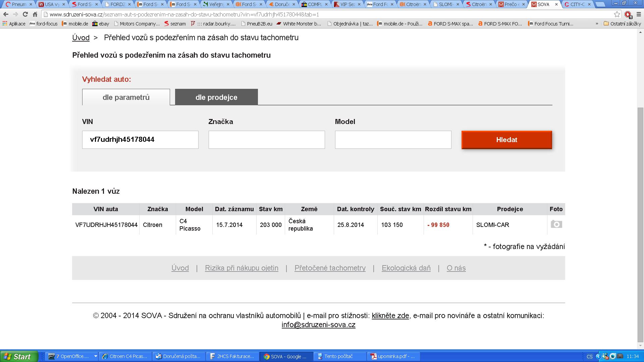
Task: Open the seznam bookmark
Action: [x=175, y=24]
